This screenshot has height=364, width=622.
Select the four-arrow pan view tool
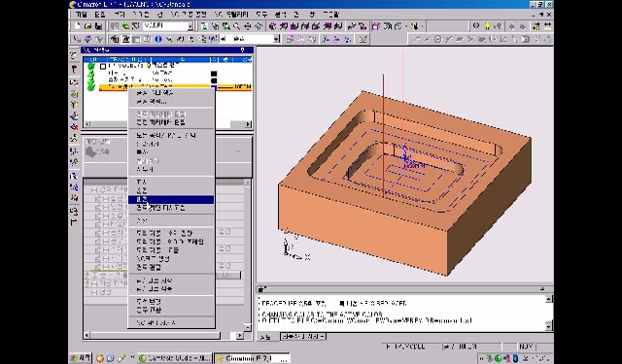point(248,26)
